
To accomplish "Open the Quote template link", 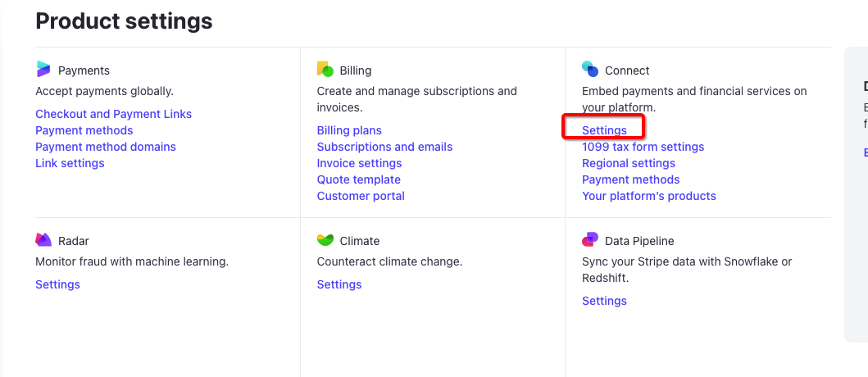I will pyautogui.click(x=358, y=179).
